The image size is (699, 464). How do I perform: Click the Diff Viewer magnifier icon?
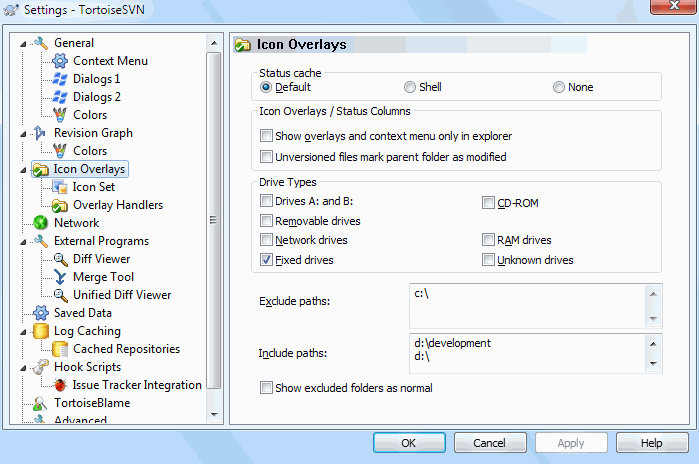[x=60, y=259]
